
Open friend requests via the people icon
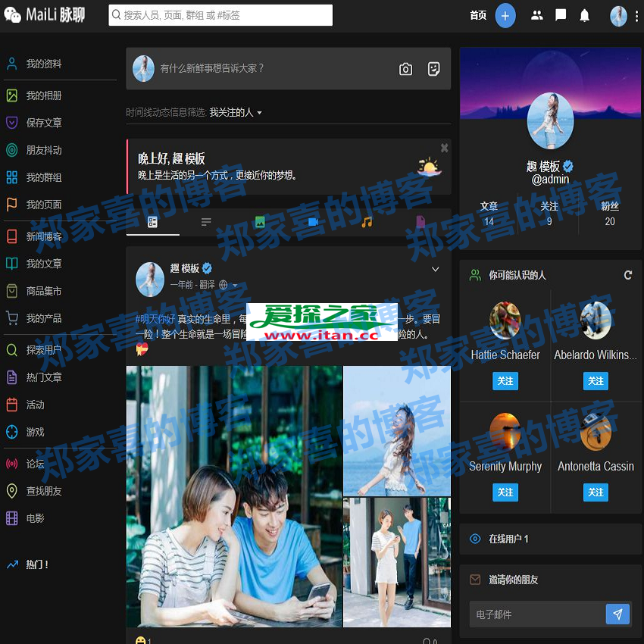(536, 15)
